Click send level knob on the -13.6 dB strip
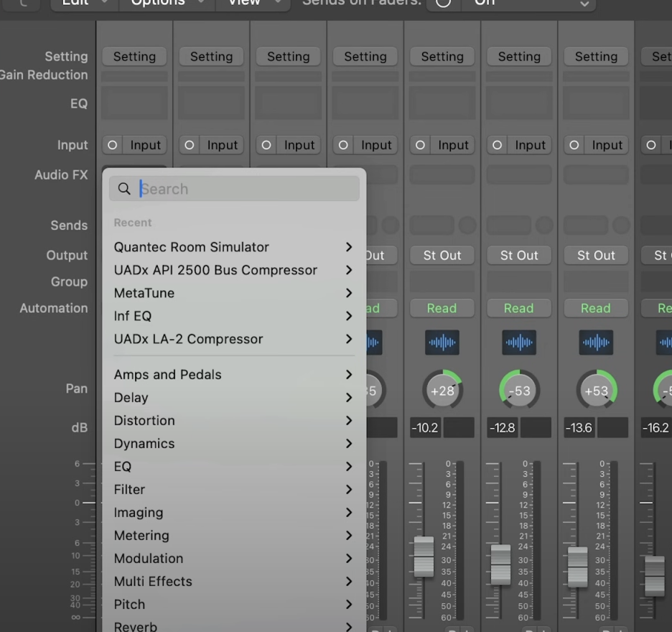 [621, 225]
